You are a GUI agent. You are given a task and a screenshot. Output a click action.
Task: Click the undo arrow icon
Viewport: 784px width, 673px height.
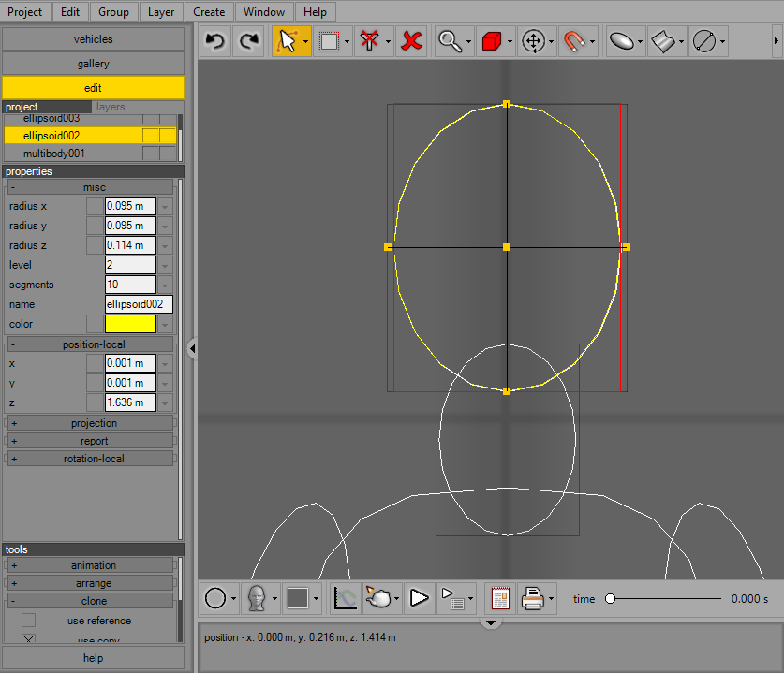coord(215,41)
